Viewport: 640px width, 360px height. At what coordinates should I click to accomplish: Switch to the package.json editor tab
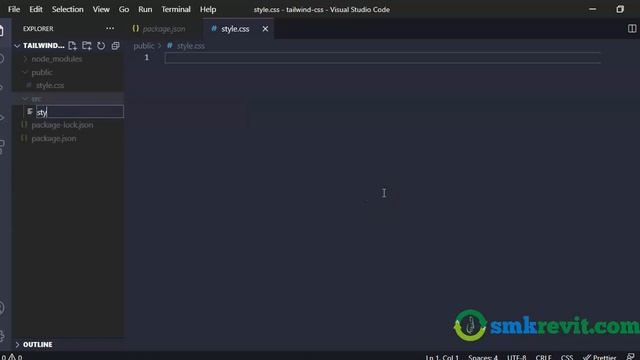(x=163, y=29)
